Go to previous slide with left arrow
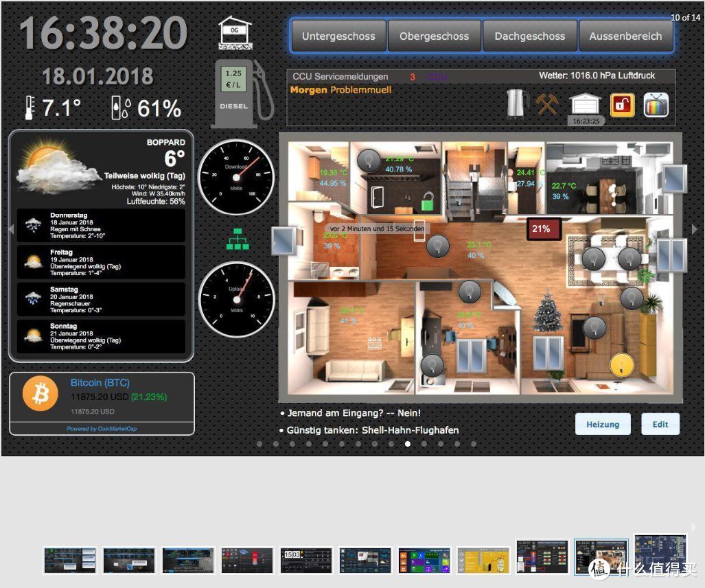 pos(10,229)
